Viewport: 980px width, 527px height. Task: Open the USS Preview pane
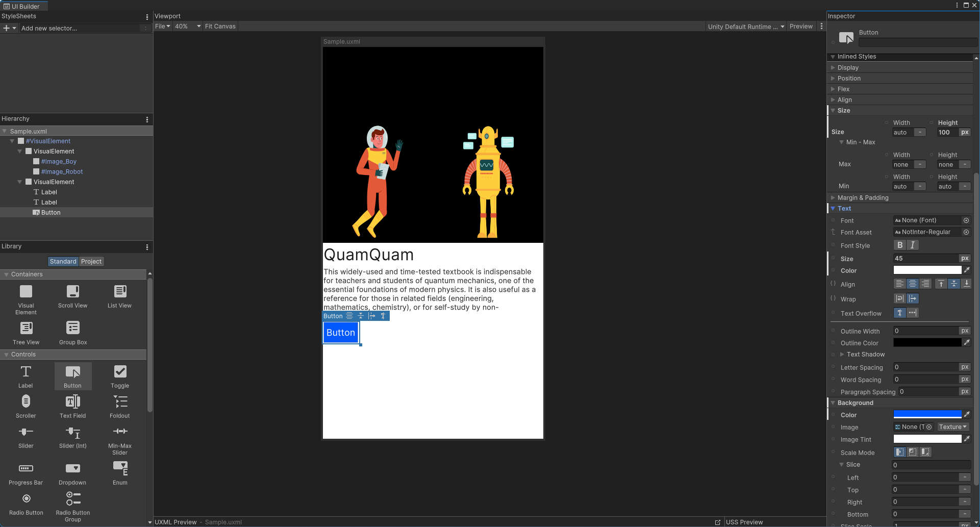click(x=744, y=522)
